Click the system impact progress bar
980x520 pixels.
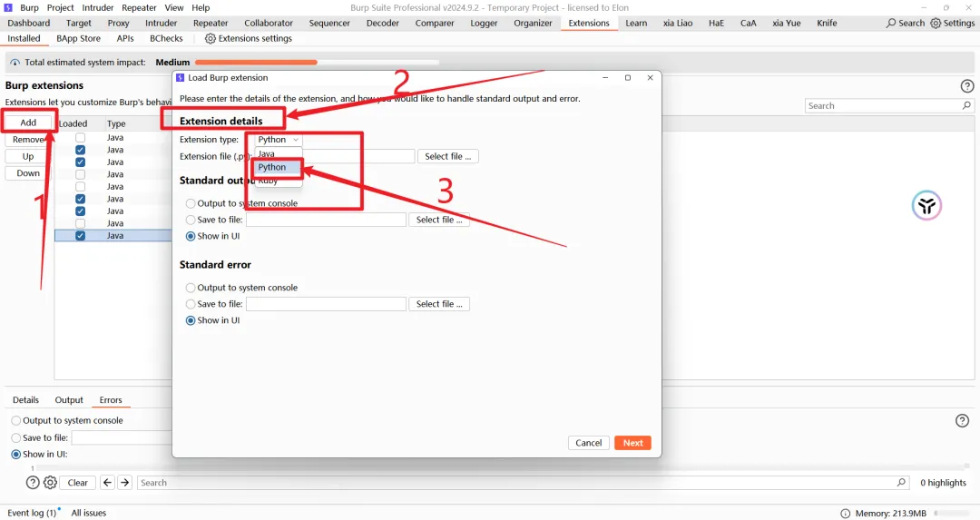pos(317,63)
